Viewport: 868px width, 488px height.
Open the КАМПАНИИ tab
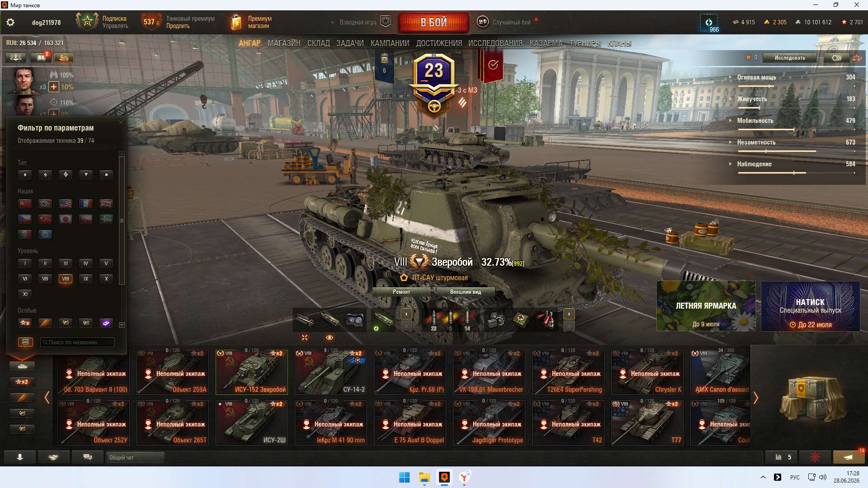(x=390, y=43)
